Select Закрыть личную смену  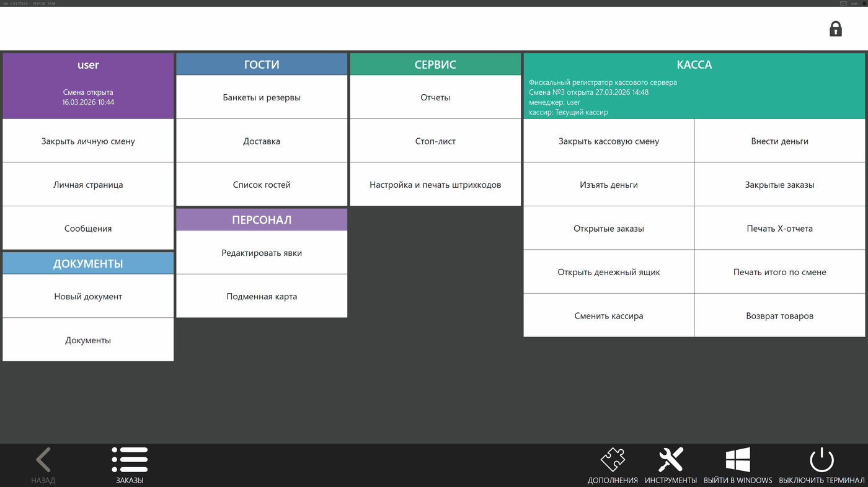pos(88,141)
